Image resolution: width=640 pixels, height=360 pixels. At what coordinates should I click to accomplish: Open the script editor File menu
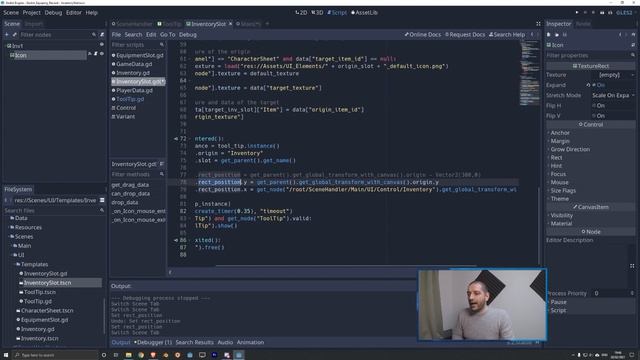click(x=116, y=35)
